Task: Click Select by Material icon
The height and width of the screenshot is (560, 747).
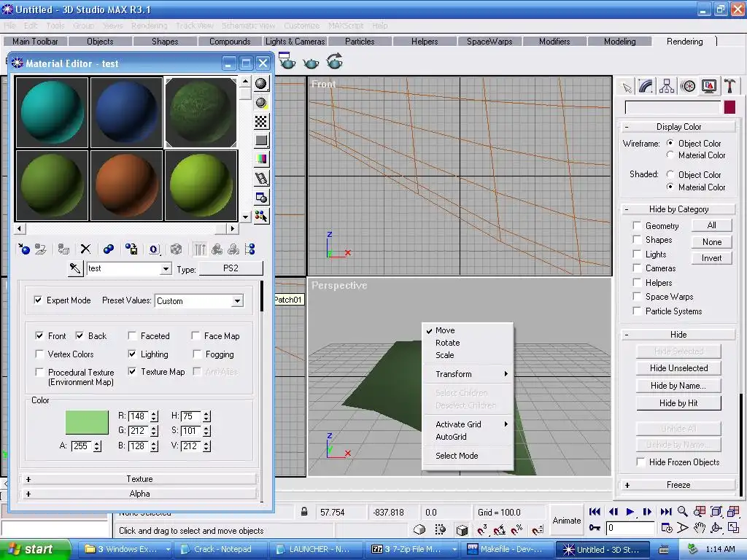Action: pyautogui.click(x=261, y=216)
